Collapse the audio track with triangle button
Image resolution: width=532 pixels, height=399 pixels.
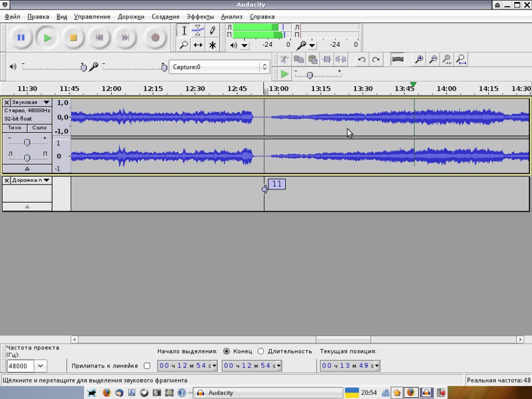coord(27,169)
